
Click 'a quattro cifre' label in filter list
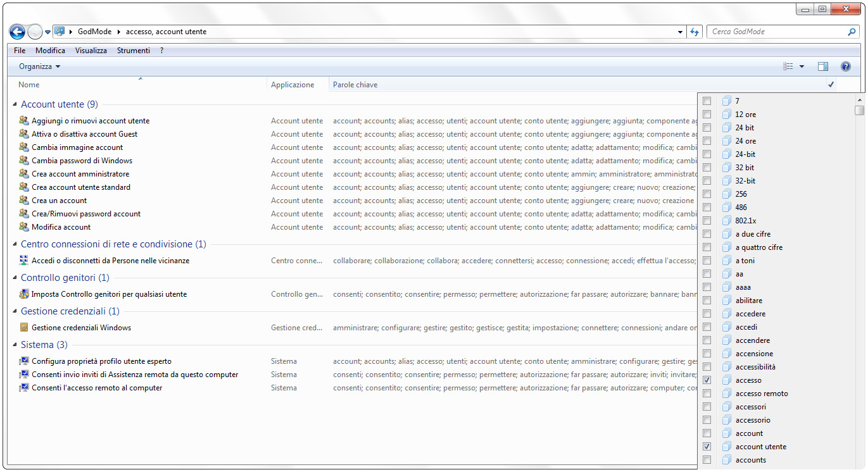759,247
